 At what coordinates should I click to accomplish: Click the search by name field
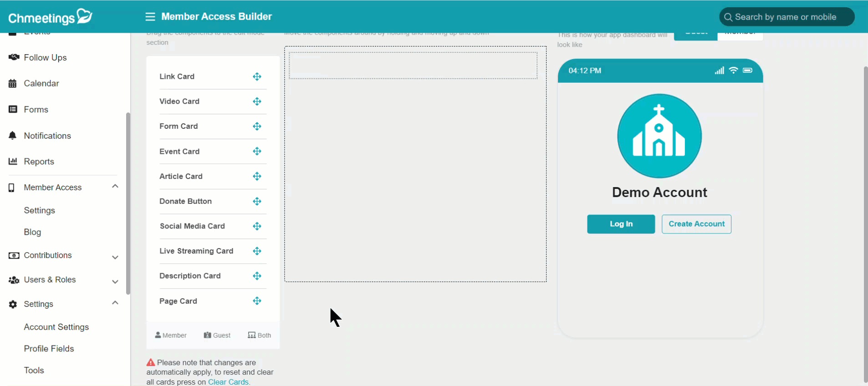click(x=786, y=17)
